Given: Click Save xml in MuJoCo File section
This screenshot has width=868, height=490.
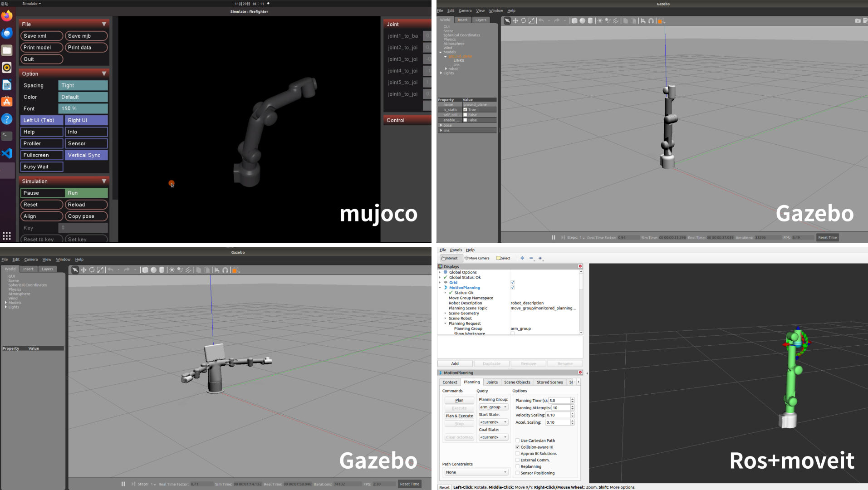Looking at the screenshot, I should pos(42,36).
